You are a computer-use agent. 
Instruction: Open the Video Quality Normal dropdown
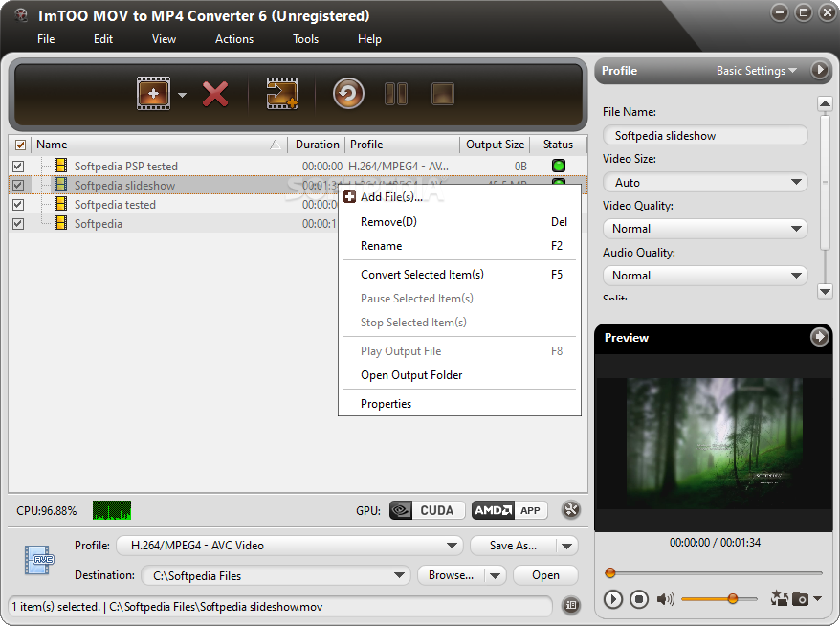pyautogui.click(x=705, y=229)
